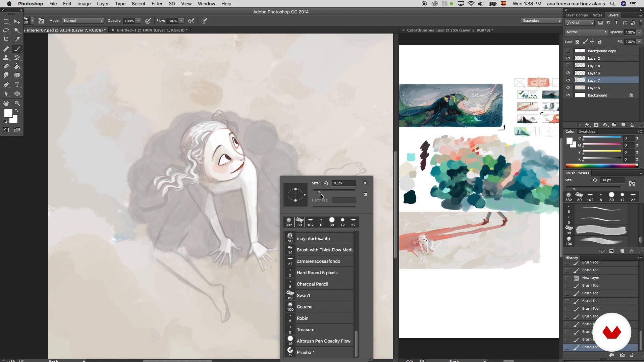Add a layer mask icon

click(x=596, y=125)
